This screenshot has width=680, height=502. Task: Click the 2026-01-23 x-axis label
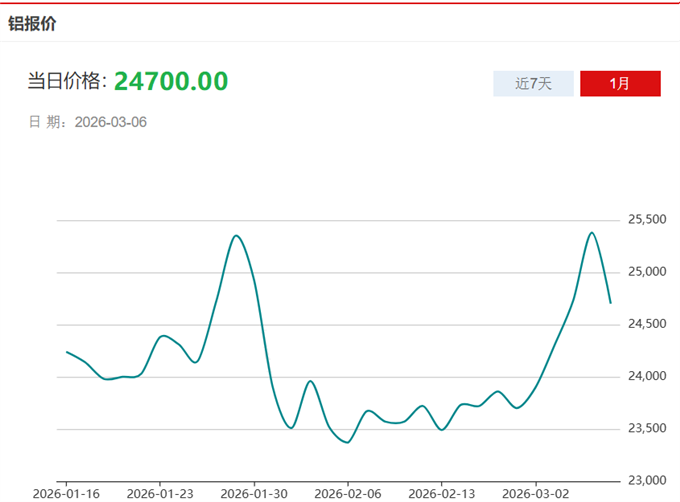(162, 493)
